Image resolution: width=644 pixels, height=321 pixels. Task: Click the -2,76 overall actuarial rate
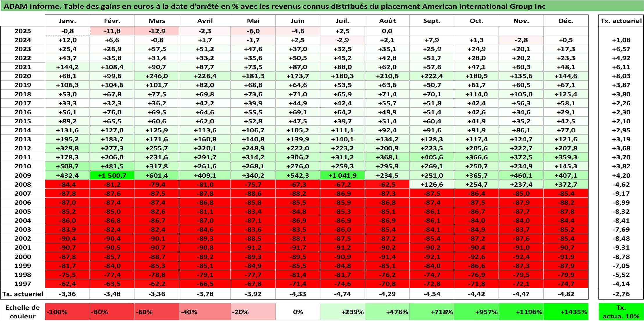(621, 294)
